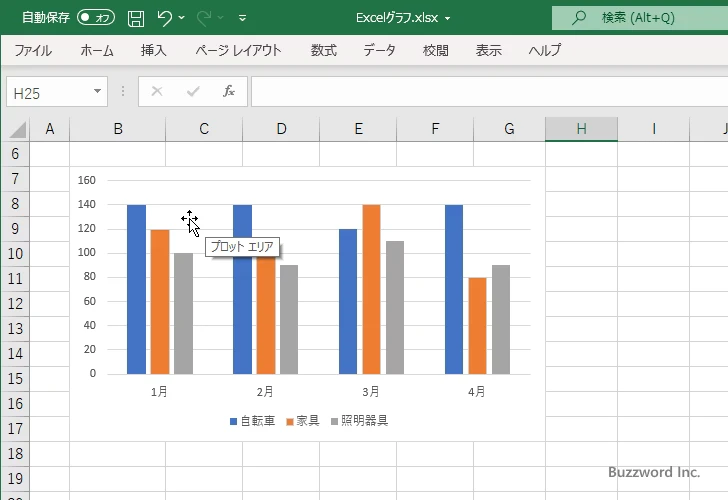Click the Redo arrow icon

(x=203, y=18)
